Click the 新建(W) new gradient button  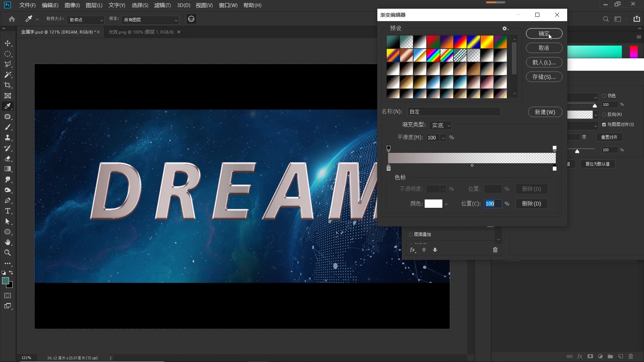pos(545,112)
